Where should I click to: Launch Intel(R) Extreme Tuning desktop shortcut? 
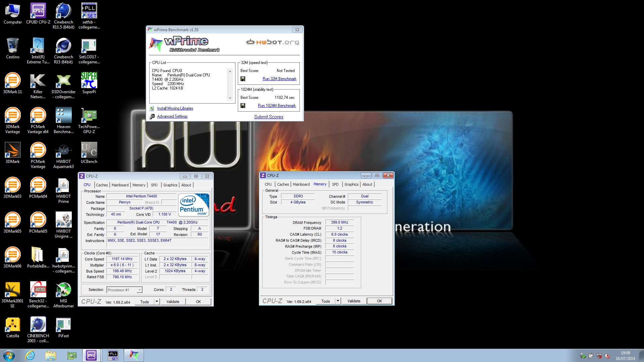(38, 51)
